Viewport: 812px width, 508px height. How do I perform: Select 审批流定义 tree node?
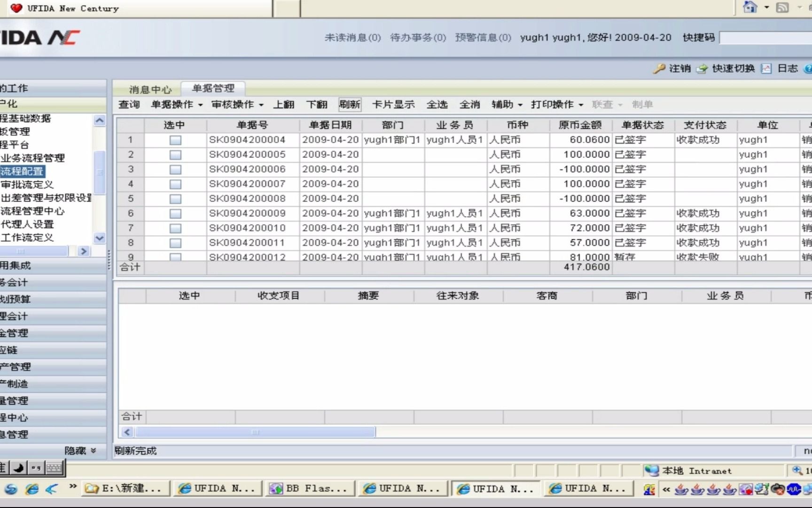coord(27,185)
